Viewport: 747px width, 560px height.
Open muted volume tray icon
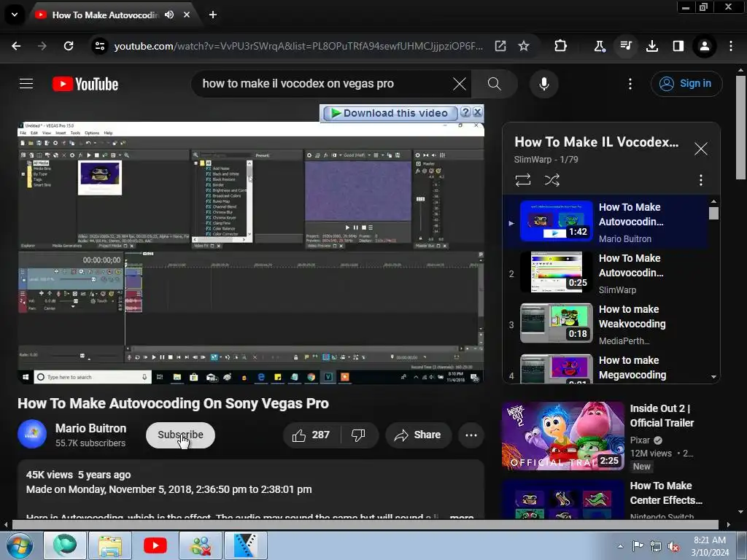tap(673, 547)
